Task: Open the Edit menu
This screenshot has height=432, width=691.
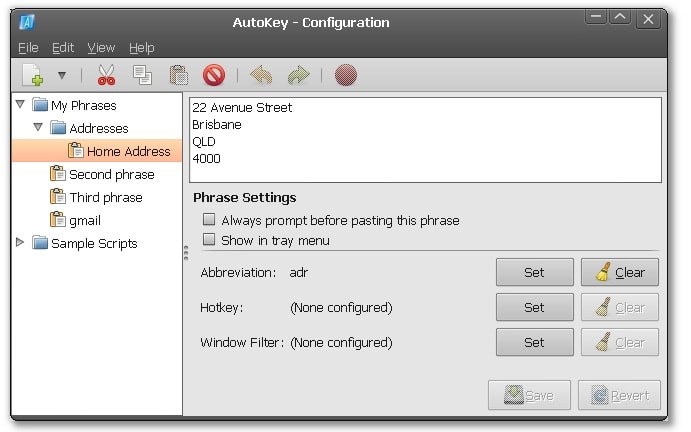Action: coord(63,48)
